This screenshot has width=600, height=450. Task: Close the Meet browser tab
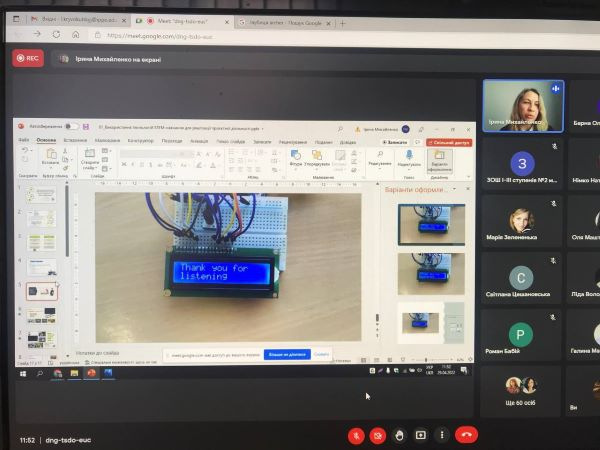(227, 22)
